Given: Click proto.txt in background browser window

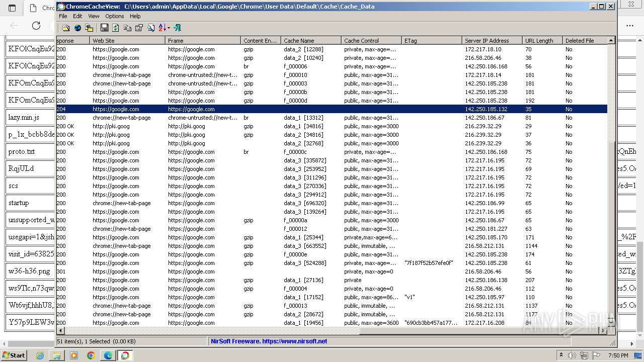Looking at the screenshot, I should point(22,151).
